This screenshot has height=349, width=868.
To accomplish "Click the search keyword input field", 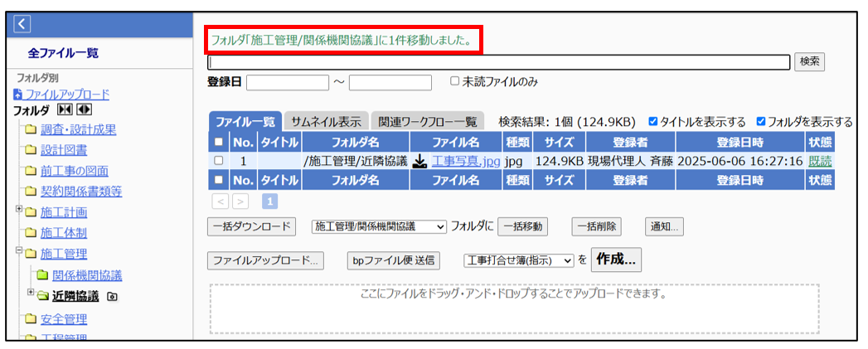I will point(498,62).
